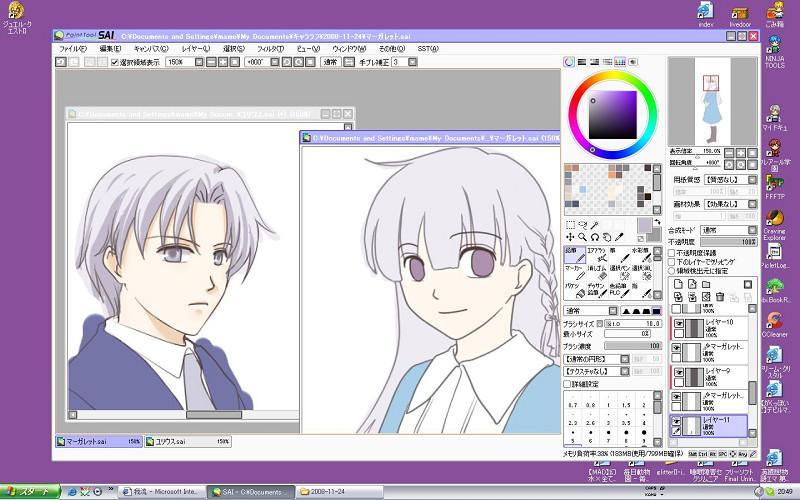
Task: Hide レイヤー9 with eye icon
Action: coord(679,372)
